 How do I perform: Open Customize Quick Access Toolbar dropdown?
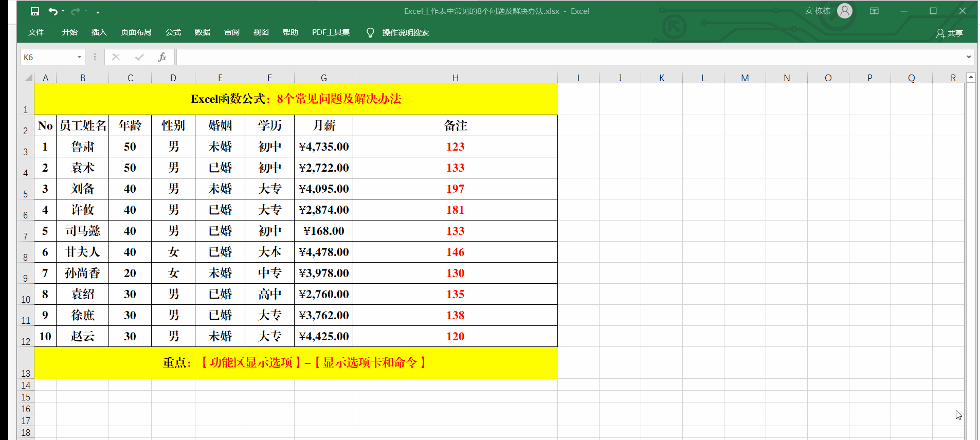[x=98, y=11]
